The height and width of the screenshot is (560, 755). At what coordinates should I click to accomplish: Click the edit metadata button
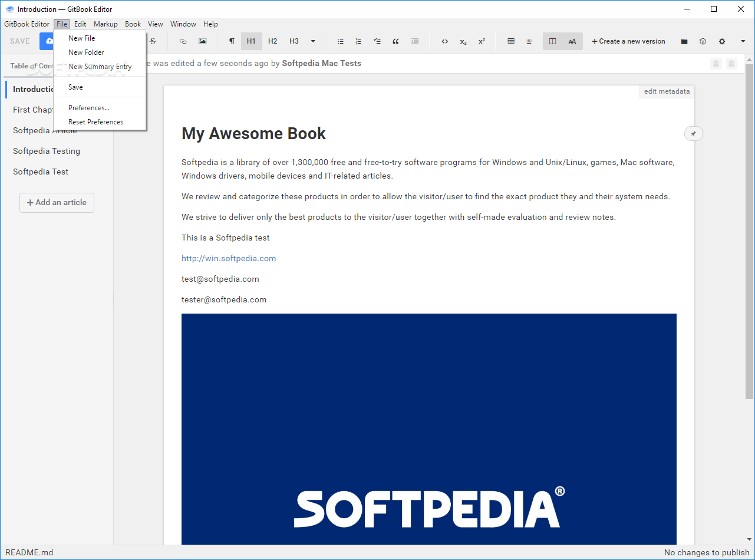click(x=667, y=91)
